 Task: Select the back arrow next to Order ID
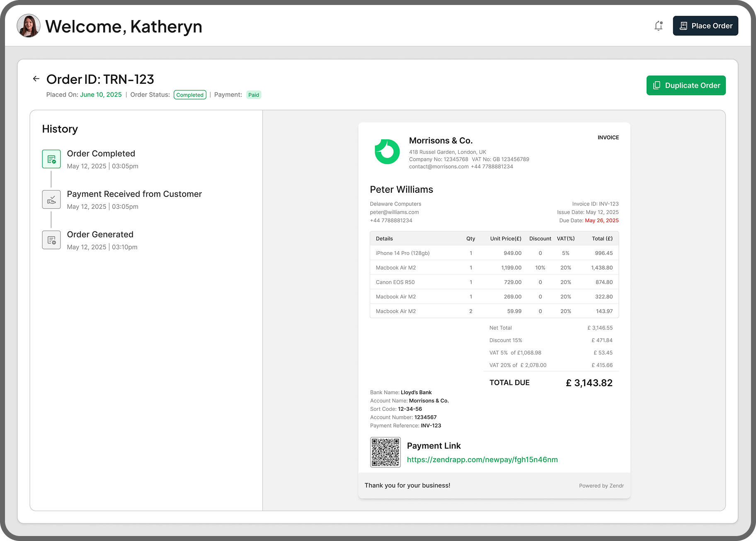tap(36, 79)
